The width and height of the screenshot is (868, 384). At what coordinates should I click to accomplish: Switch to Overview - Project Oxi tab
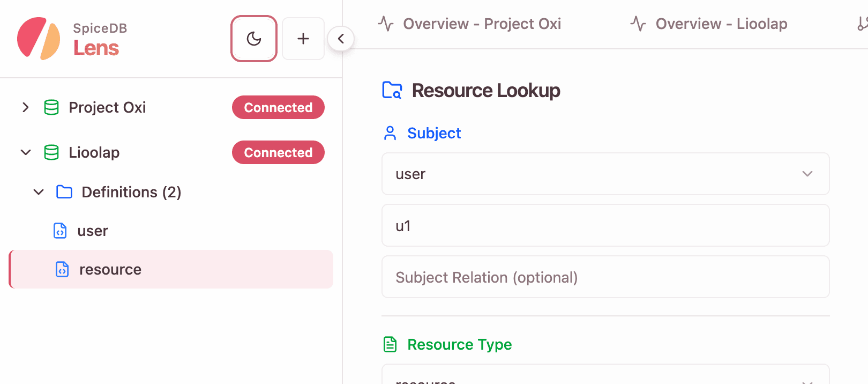(x=470, y=24)
